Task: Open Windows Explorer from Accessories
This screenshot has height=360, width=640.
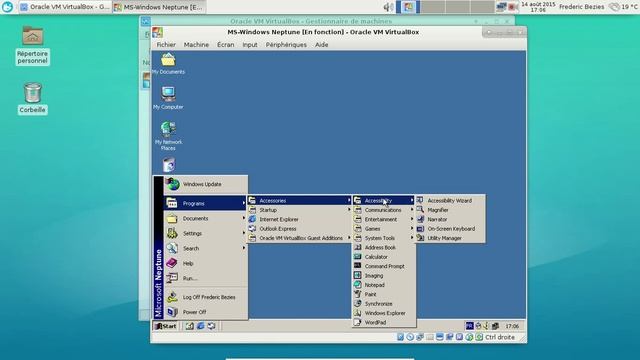Action: (x=384, y=313)
